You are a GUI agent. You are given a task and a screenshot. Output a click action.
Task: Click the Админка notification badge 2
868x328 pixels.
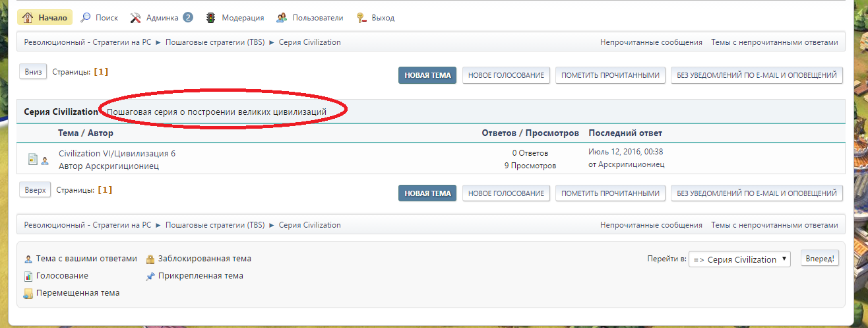tap(188, 17)
